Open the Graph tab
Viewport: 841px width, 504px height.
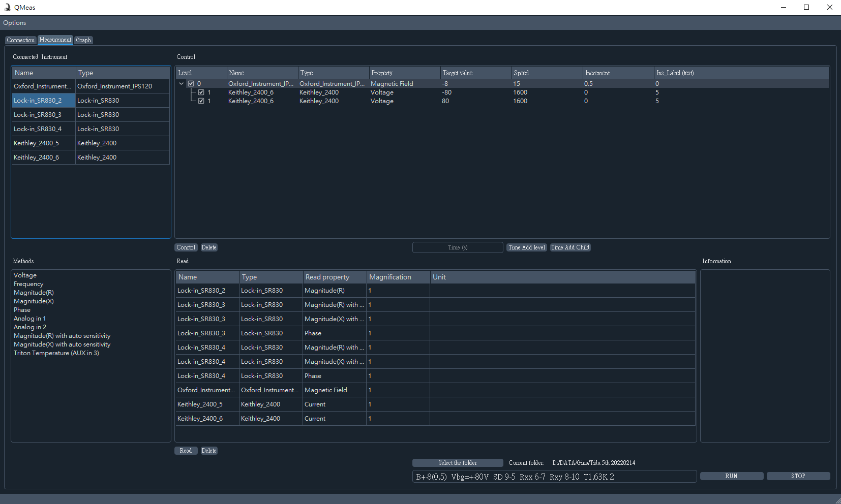point(83,40)
